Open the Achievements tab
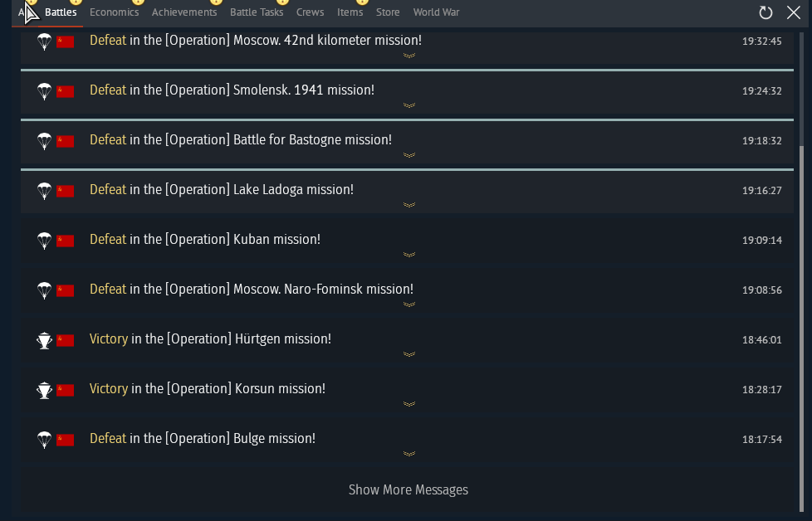The width and height of the screenshot is (812, 521). [184, 12]
